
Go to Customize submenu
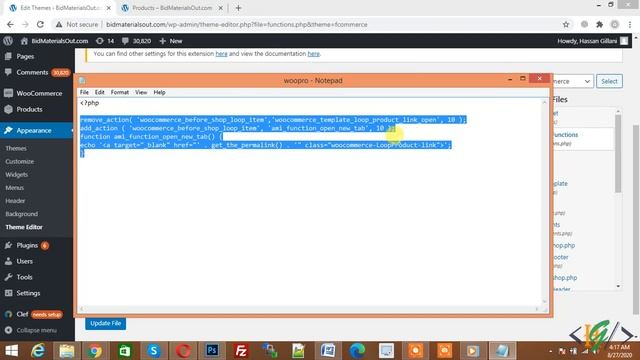pyautogui.click(x=20, y=161)
